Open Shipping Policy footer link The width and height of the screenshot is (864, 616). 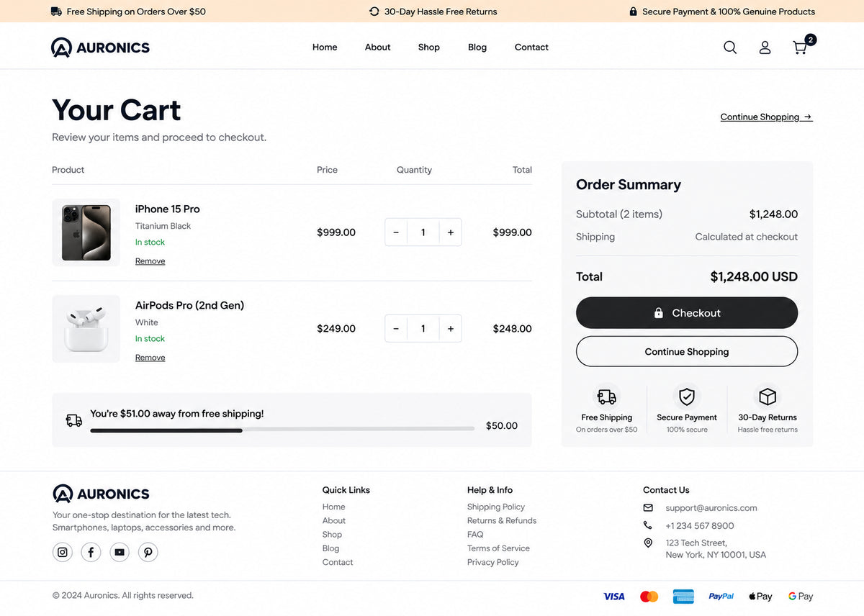pos(496,507)
